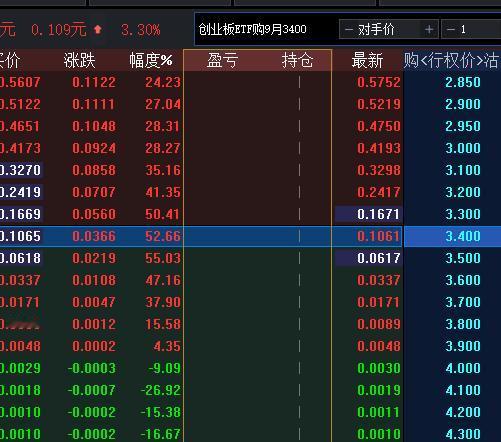Click the 购<行权价>沽 column header
Image resolution: width=501 pixels, height=442 pixels.
pos(452,61)
